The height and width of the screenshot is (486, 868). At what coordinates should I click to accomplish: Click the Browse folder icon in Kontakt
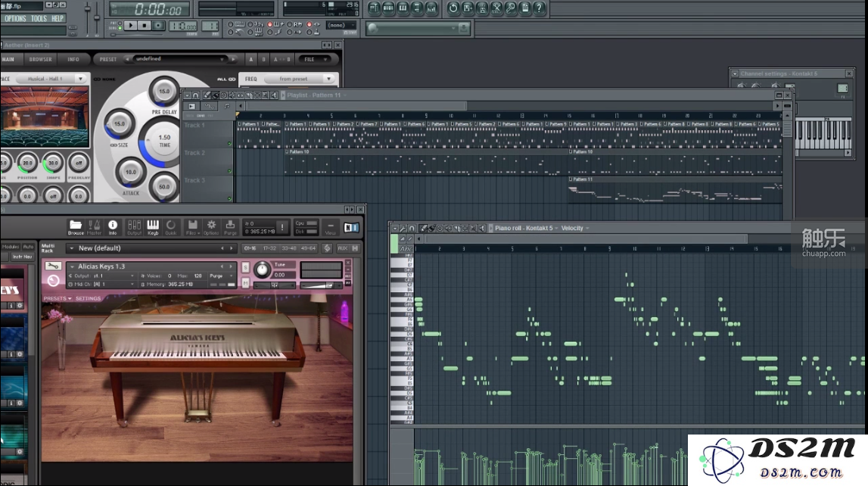tap(76, 227)
